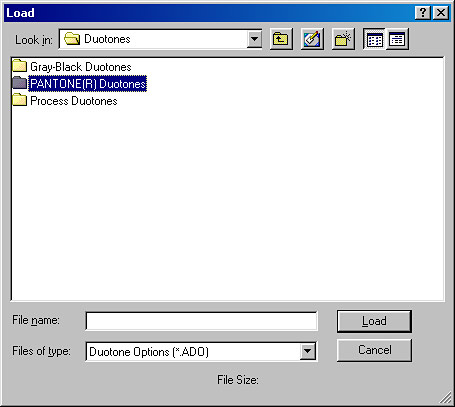
Task: Click the Gray-Black Duotones folder icon
Action: click(19, 66)
